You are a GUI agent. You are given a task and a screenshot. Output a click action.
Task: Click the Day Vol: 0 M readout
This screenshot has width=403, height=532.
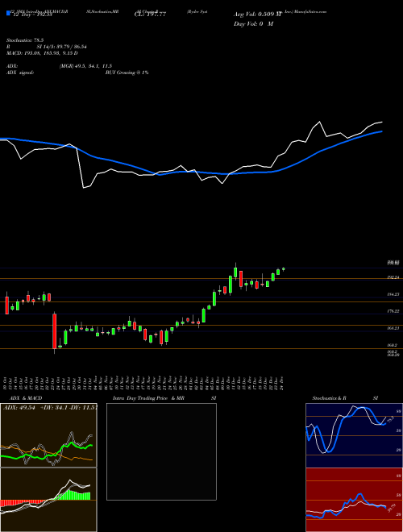253,24
